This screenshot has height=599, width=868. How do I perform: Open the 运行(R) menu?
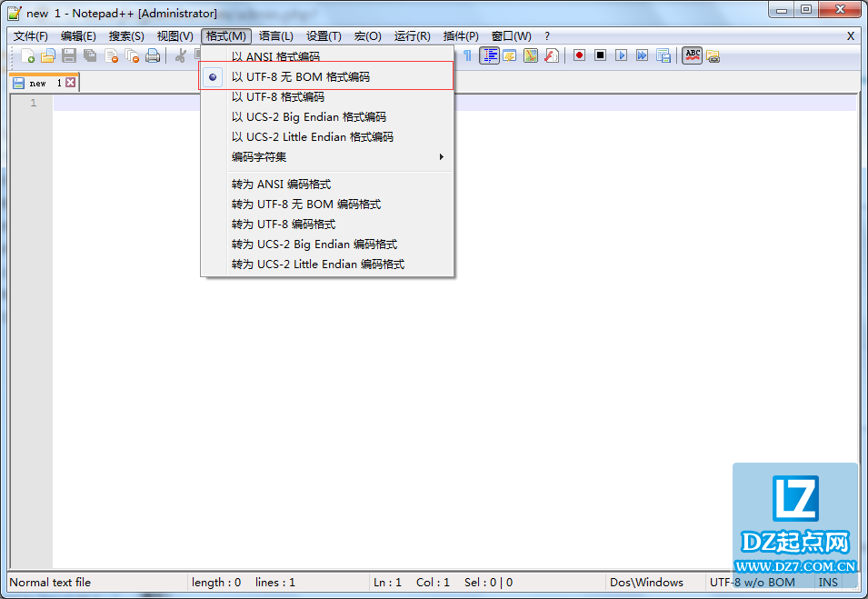point(412,36)
